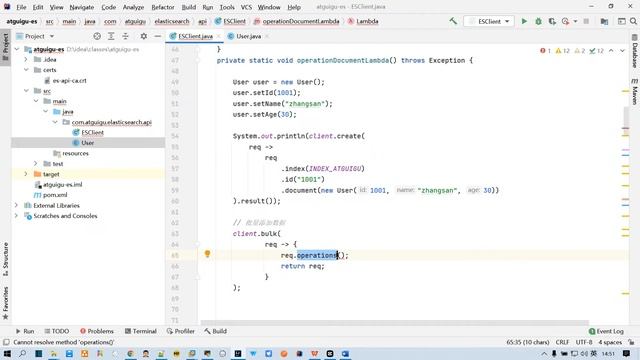This screenshot has width=640, height=360.
Task: Open Maven tool window sidebar
Action: 635,92
